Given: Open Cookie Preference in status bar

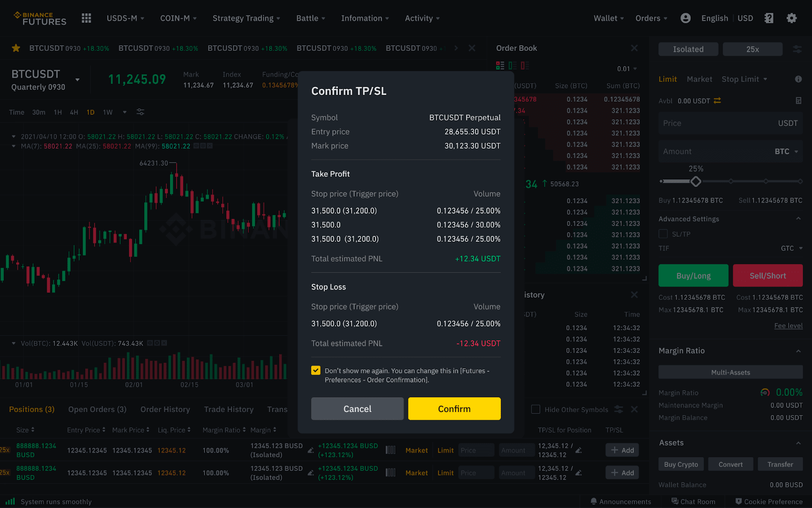Looking at the screenshot, I should [769, 501].
